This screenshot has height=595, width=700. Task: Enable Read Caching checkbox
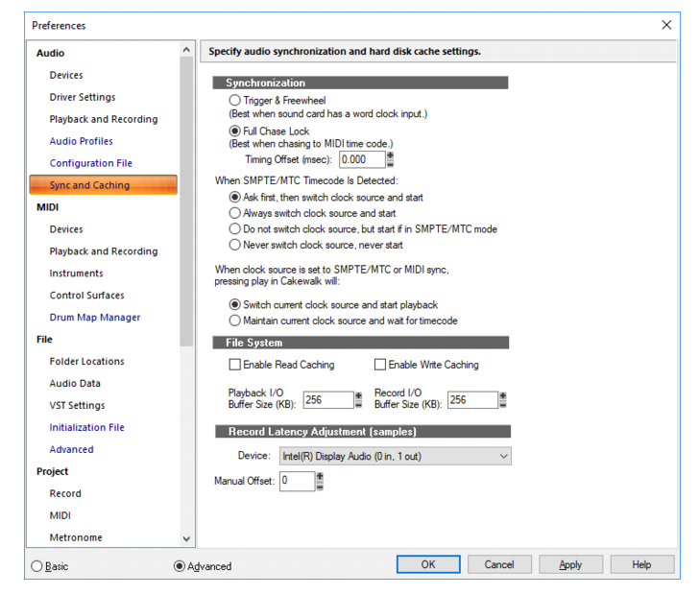click(234, 365)
